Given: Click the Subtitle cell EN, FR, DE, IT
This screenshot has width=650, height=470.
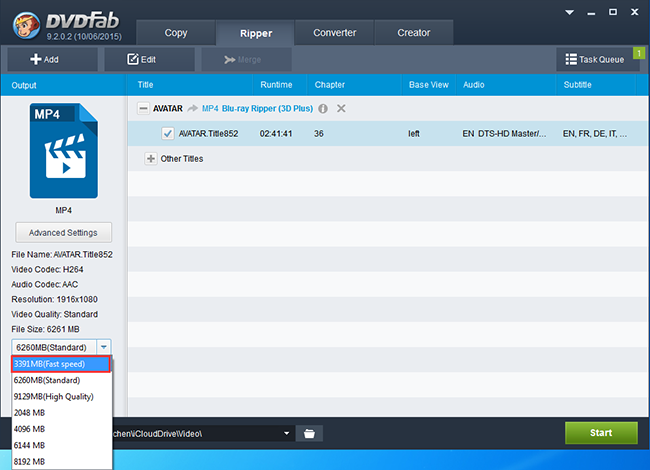Looking at the screenshot, I should (x=594, y=133).
